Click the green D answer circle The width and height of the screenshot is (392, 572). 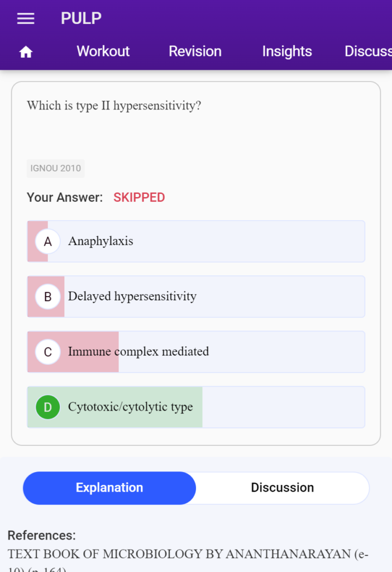[48, 407]
